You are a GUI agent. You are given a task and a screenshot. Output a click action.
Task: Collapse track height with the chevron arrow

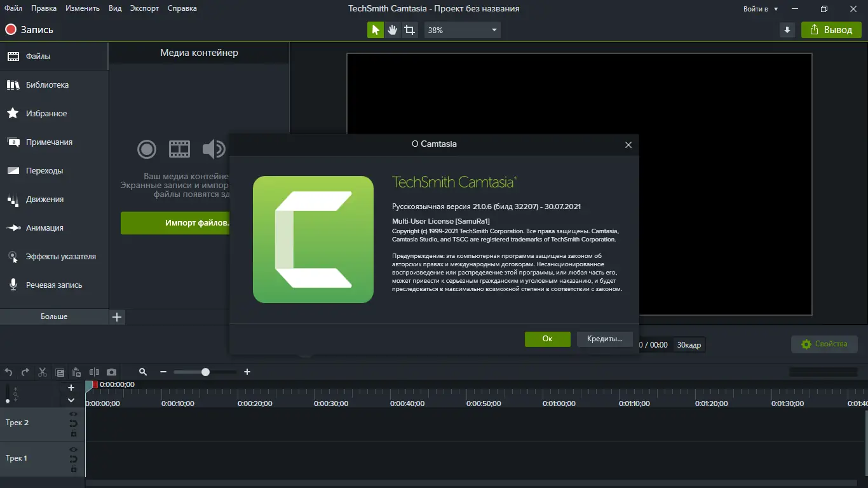71,400
